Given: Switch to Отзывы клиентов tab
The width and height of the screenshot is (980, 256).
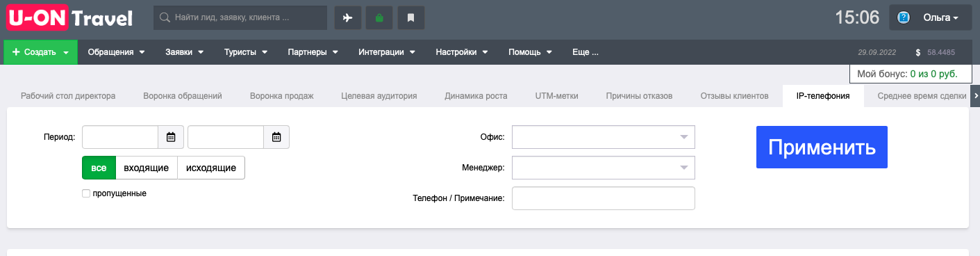Looking at the screenshot, I should [734, 96].
